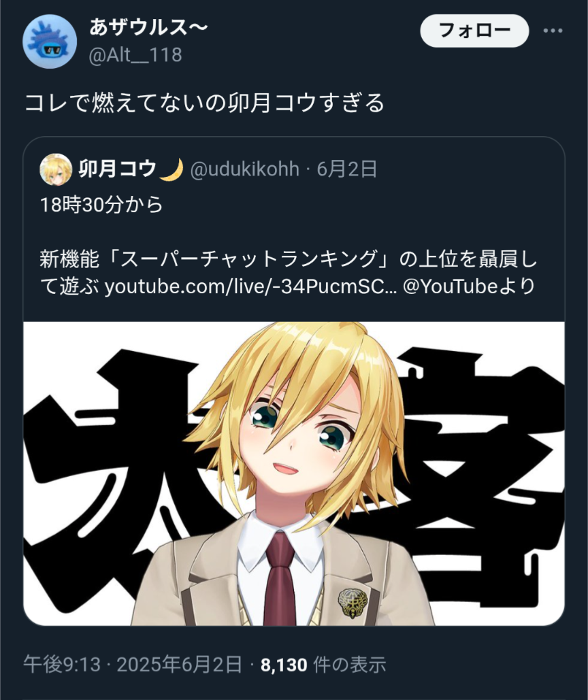Click the 2025年6月2日 post date
Screen dimensions: 588x700
pyautogui.click(x=180, y=665)
